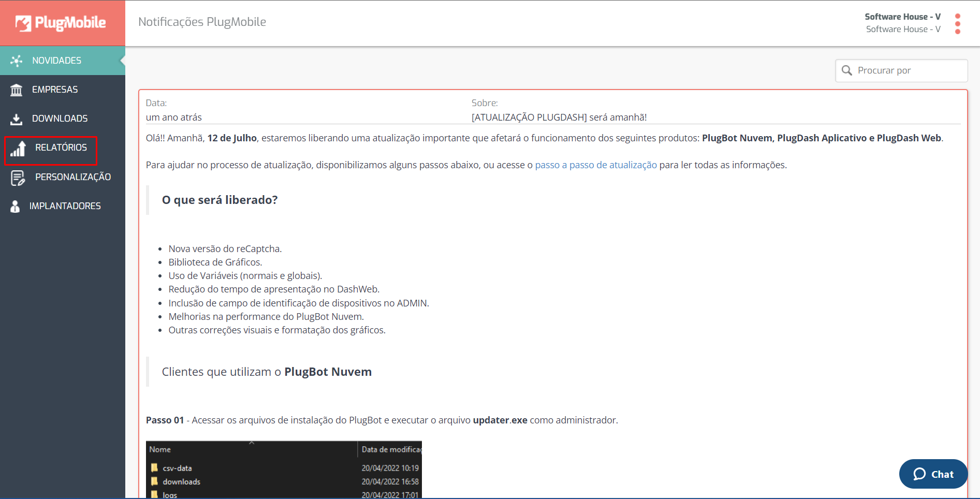The width and height of the screenshot is (980, 499).
Task: Click the notification subject '[ATUALIZAÇÃO PLUGDASH] será amanhã!'
Action: click(x=559, y=118)
